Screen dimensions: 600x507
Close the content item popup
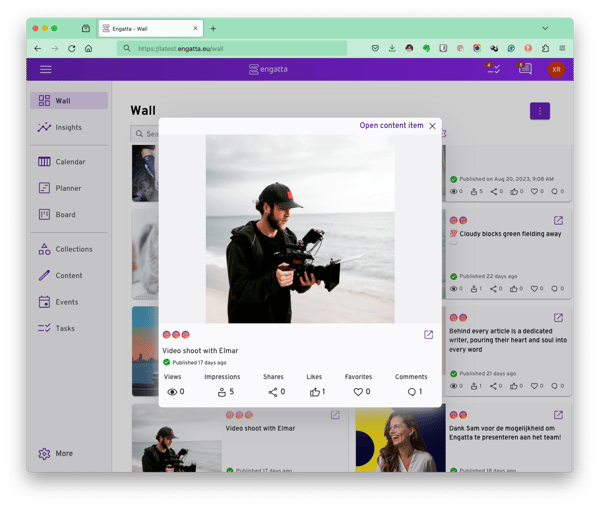pos(432,126)
